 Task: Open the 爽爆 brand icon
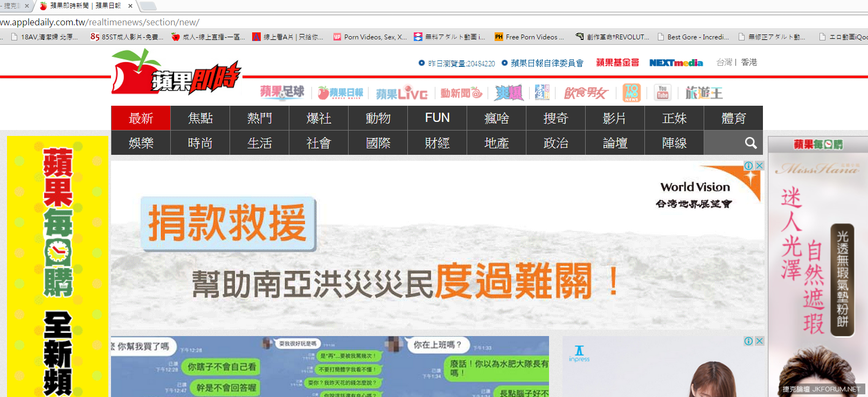pyautogui.click(x=509, y=93)
